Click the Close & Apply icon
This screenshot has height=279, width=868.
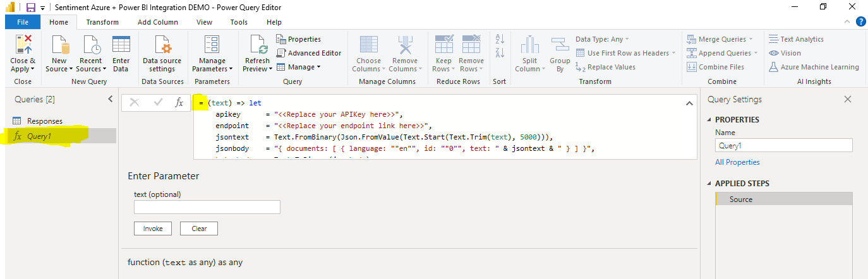pyautogui.click(x=23, y=45)
